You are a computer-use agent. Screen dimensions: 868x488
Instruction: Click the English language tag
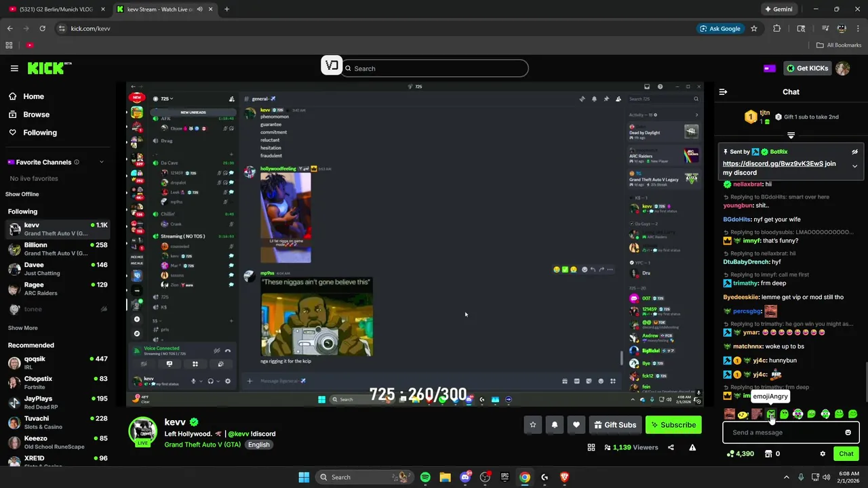(x=258, y=445)
